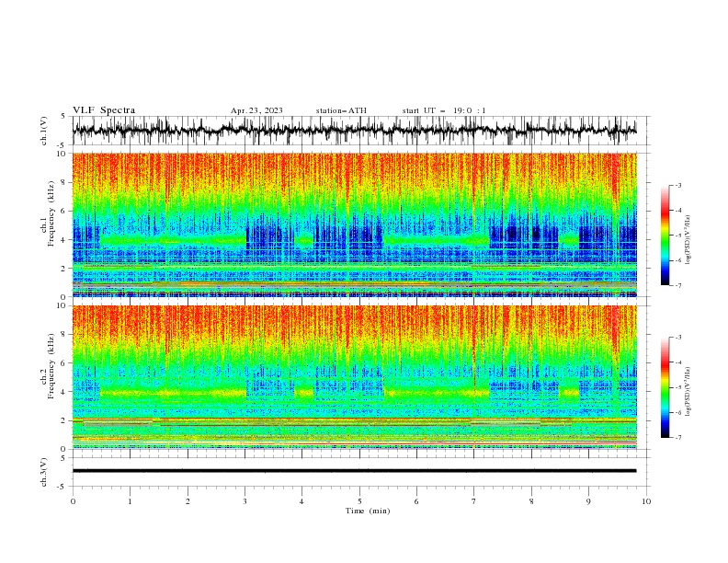The width and height of the screenshot is (728, 563).
Task: Click the ch.3 flat black waveform trace
Action: pos(354,471)
